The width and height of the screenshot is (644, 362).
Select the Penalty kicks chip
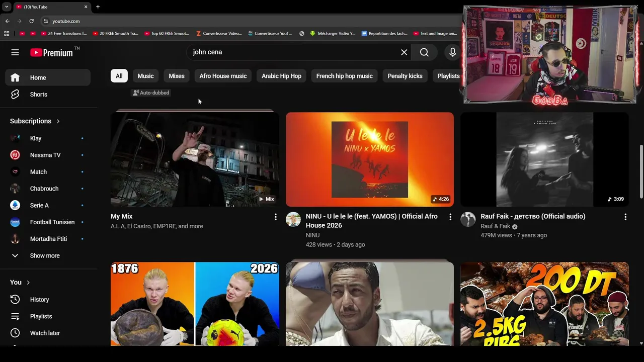(405, 76)
